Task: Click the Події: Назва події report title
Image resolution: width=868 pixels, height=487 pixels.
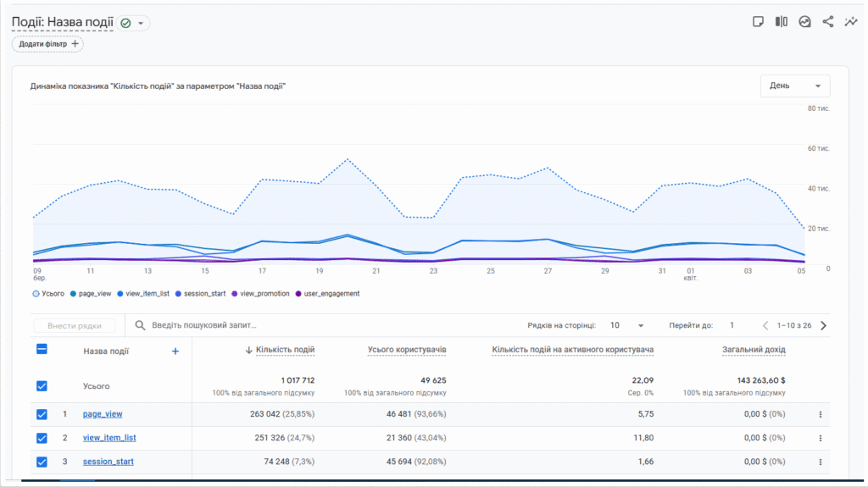Action: (63, 22)
